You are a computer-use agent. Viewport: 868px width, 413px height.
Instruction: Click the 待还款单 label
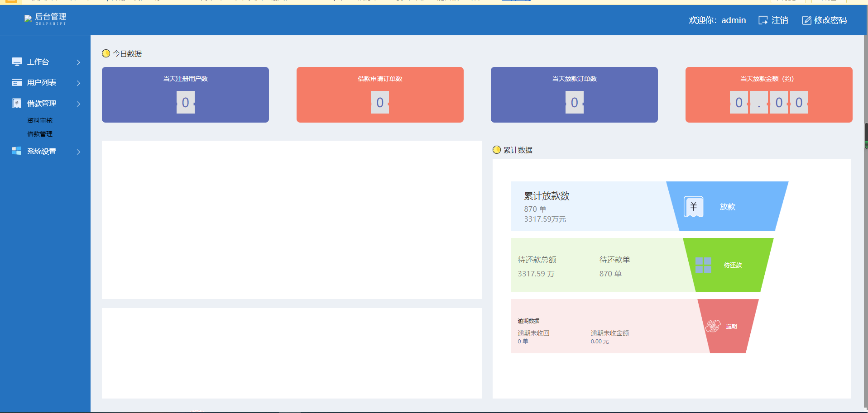point(615,260)
